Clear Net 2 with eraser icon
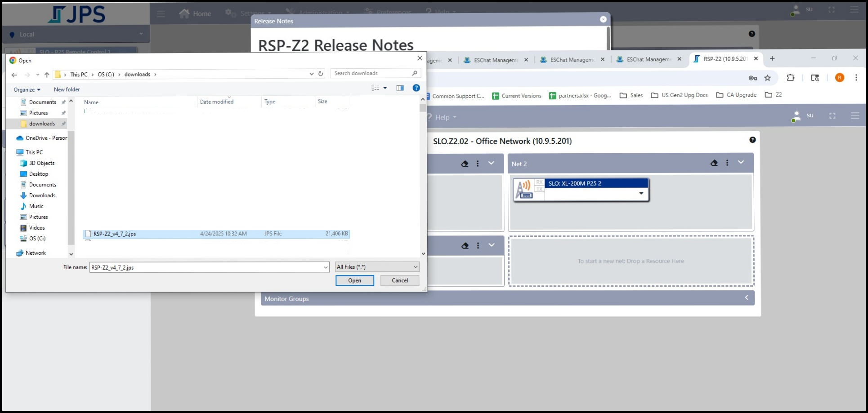Screen dimensions: 868x413 714,163
